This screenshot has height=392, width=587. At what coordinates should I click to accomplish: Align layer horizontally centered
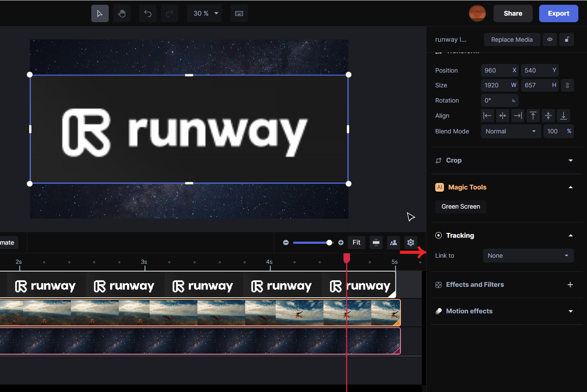[503, 116]
